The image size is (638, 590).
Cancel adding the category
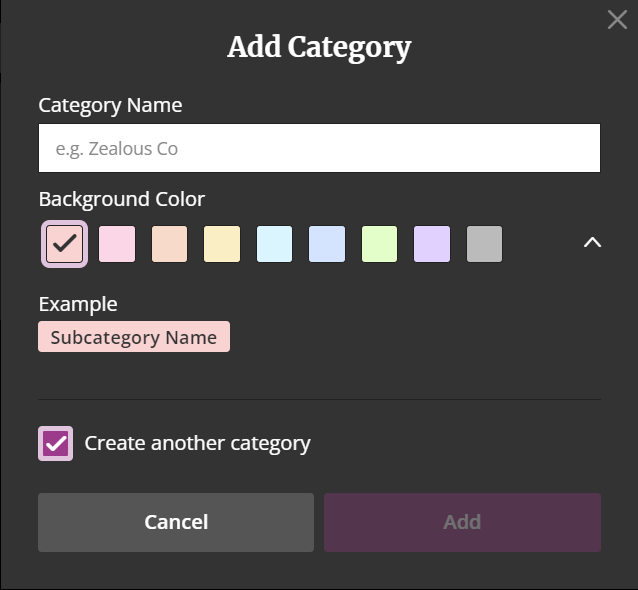(x=176, y=522)
